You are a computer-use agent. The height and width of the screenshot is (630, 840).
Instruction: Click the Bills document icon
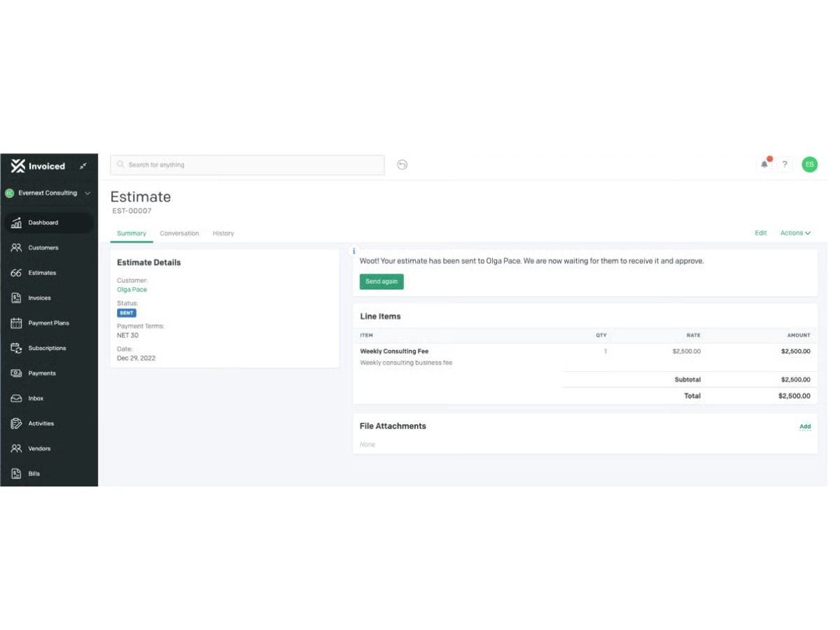16,474
